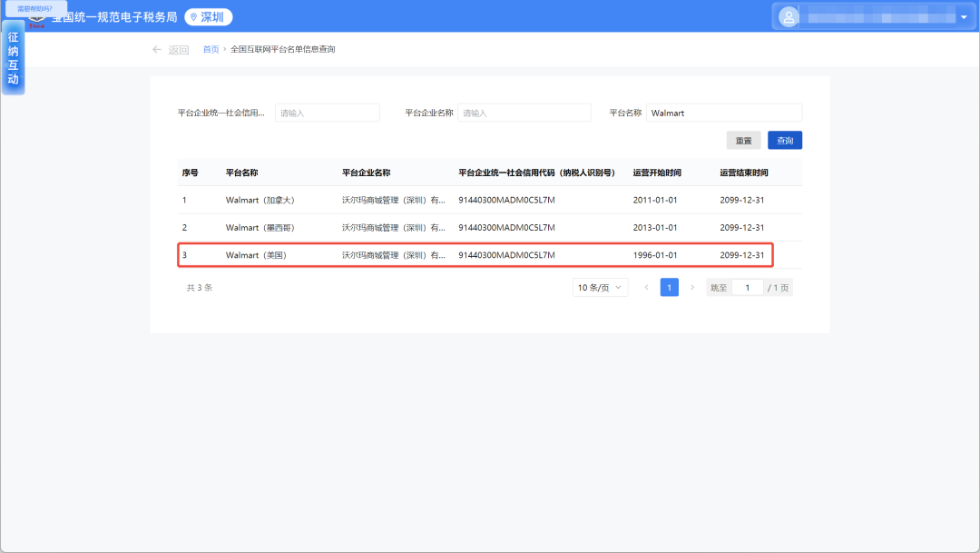Click the back arrow icon beside 返回
Screen dimensions: 980x553
(x=157, y=50)
